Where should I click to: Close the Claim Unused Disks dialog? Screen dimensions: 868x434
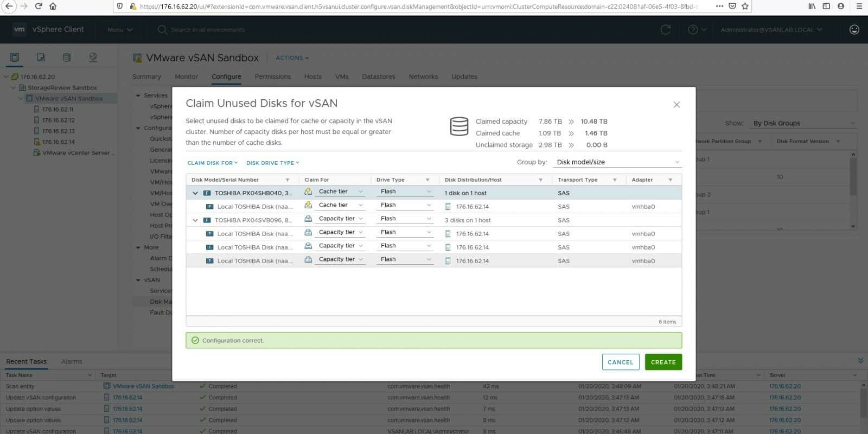point(676,105)
